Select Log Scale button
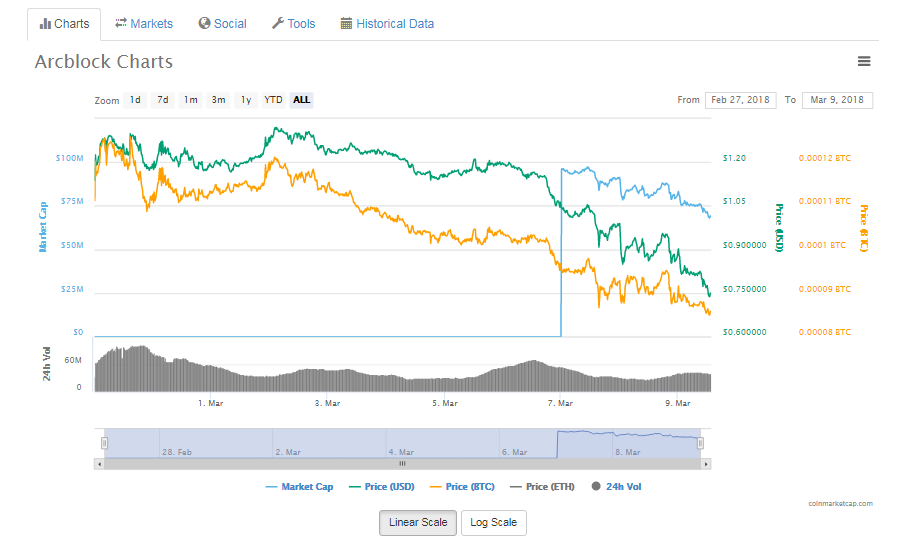899x552 pixels. [494, 523]
